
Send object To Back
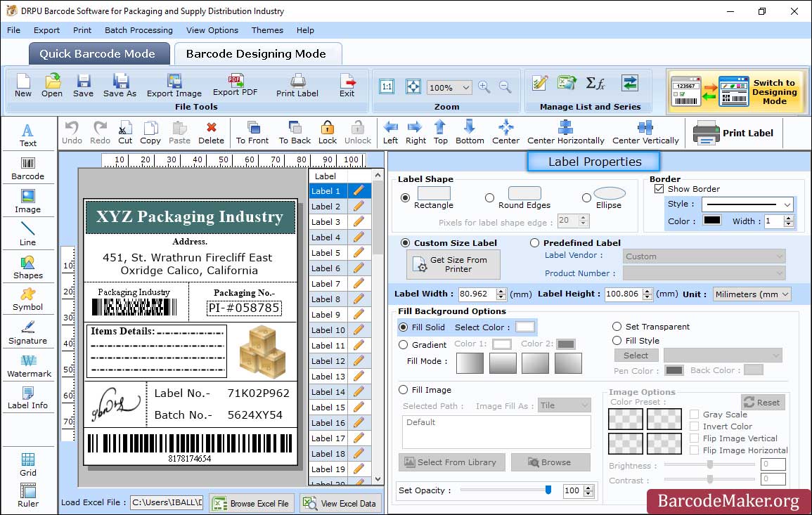295,133
